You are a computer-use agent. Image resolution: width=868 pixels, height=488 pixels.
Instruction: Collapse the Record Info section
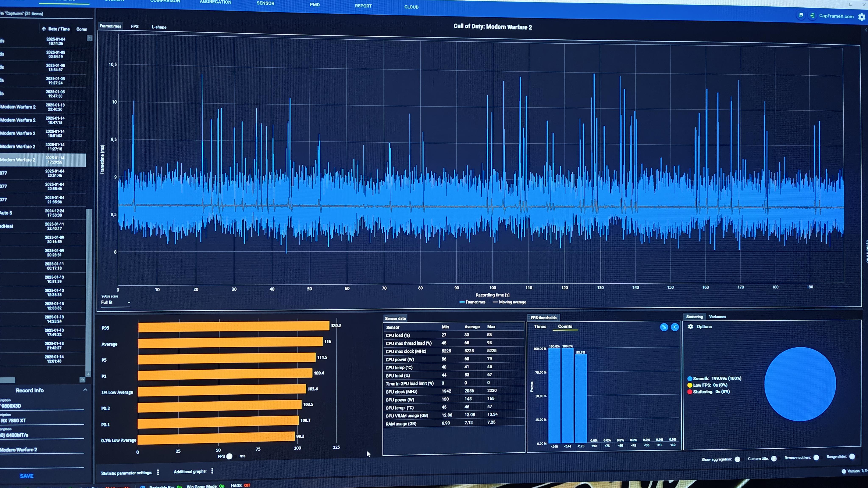[x=85, y=390]
